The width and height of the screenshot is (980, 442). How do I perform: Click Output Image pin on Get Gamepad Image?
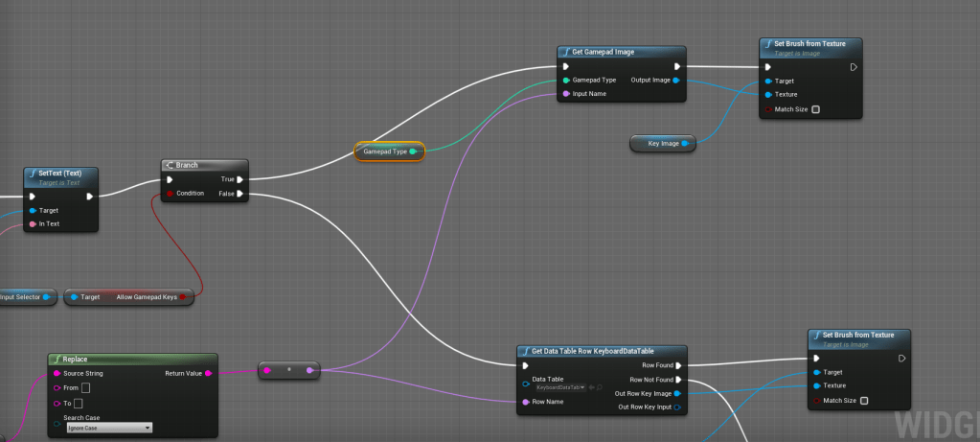pyautogui.click(x=677, y=81)
